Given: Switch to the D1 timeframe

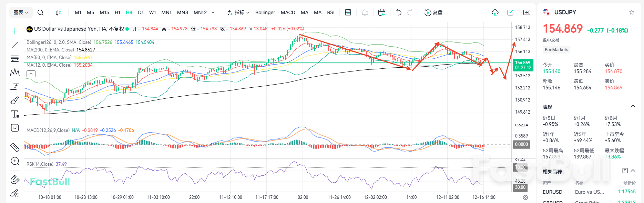Looking at the screenshot, I should click(x=141, y=13).
